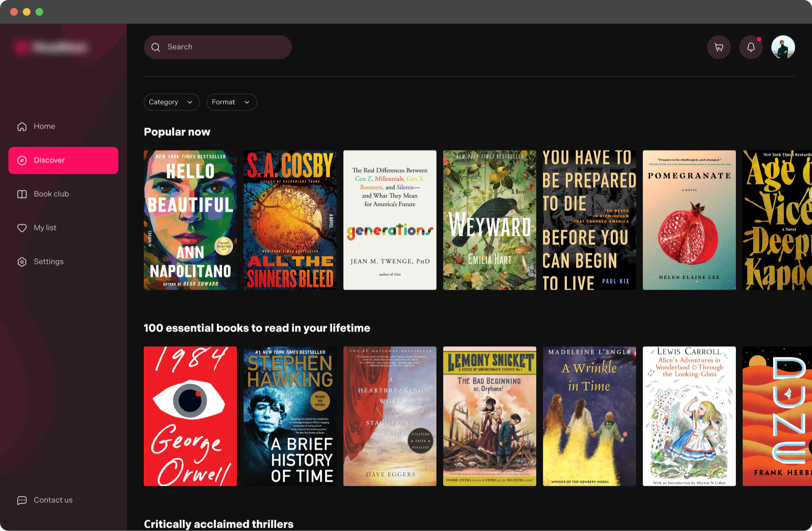Open the user profile avatar
The height and width of the screenshot is (531, 812).
click(x=783, y=47)
